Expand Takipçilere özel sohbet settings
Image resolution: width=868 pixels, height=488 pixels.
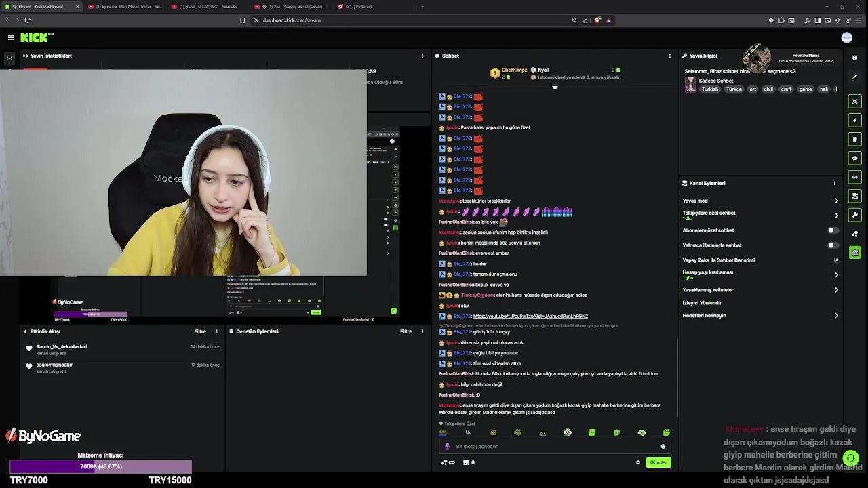tap(835, 216)
